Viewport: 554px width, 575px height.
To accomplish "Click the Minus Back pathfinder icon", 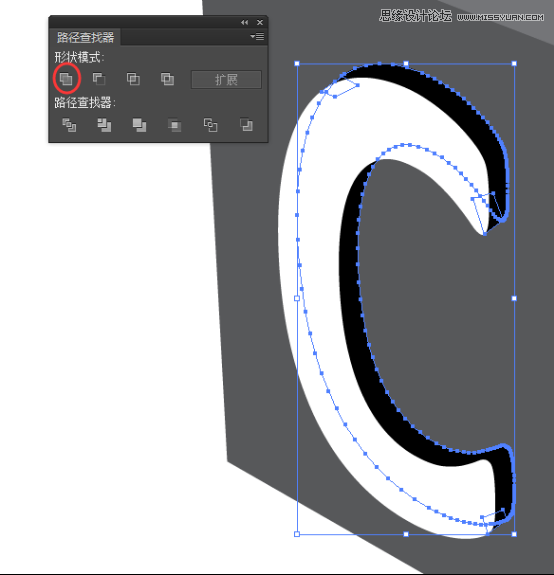I will tap(246, 125).
